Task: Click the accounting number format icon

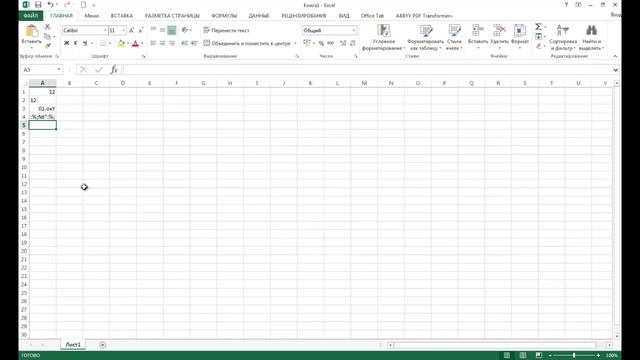Action: point(307,43)
